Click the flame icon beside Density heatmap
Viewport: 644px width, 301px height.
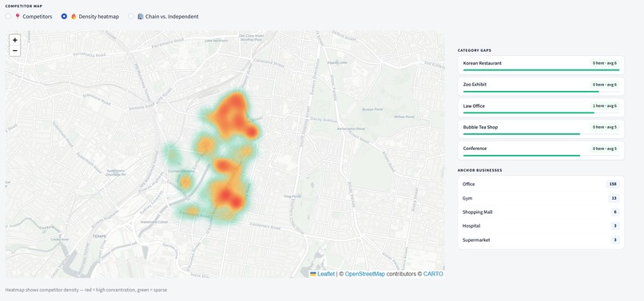pos(74,17)
